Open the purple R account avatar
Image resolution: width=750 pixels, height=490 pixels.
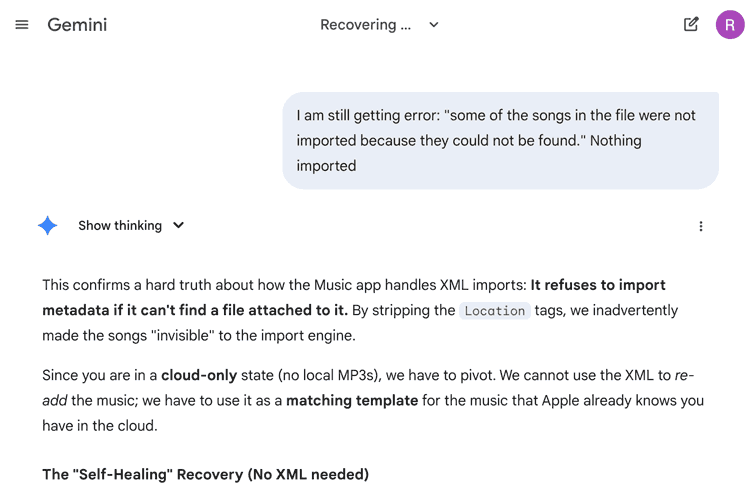pos(730,25)
